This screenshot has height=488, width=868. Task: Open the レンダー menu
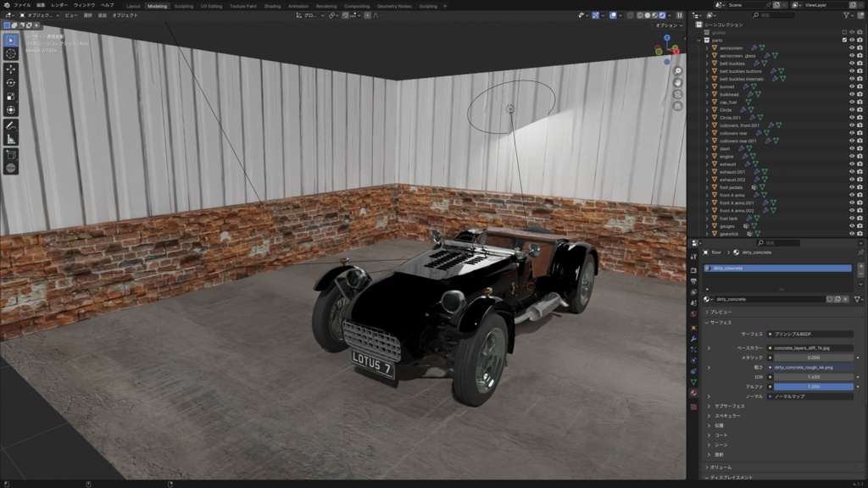coord(59,5)
